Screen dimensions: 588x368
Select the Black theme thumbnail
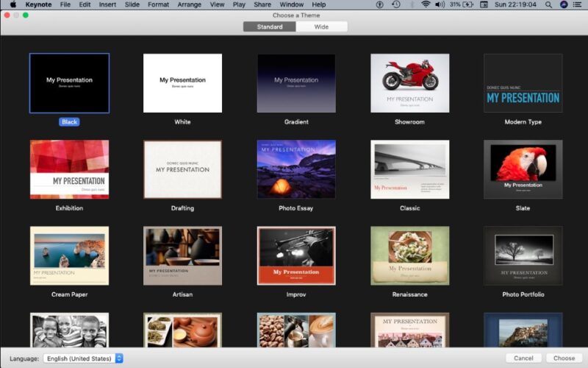tap(69, 83)
